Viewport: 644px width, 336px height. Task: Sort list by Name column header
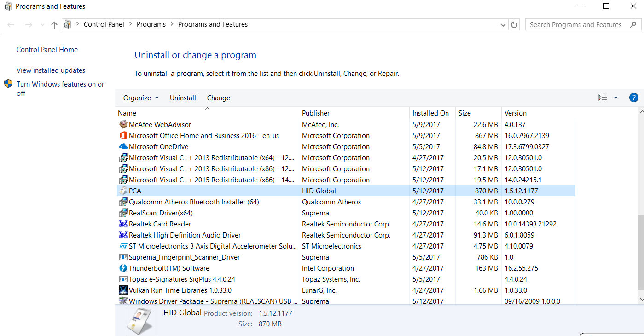coord(207,113)
